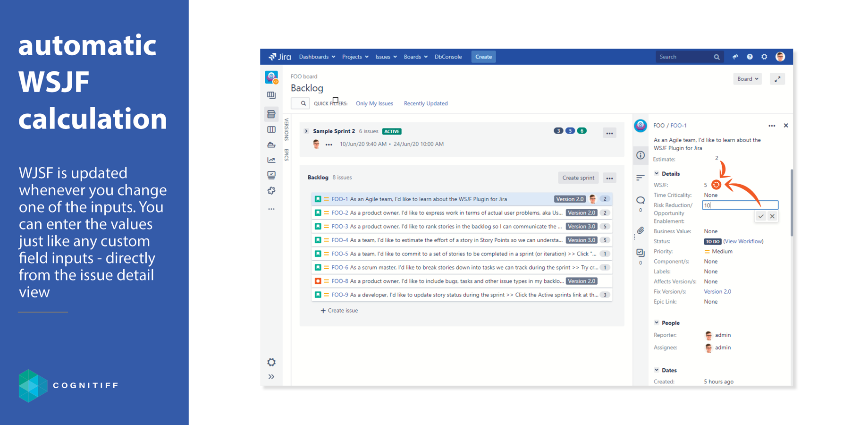This screenshot has height=425, width=868.
Task: Click the blue Create button
Action: [x=483, y=57]
